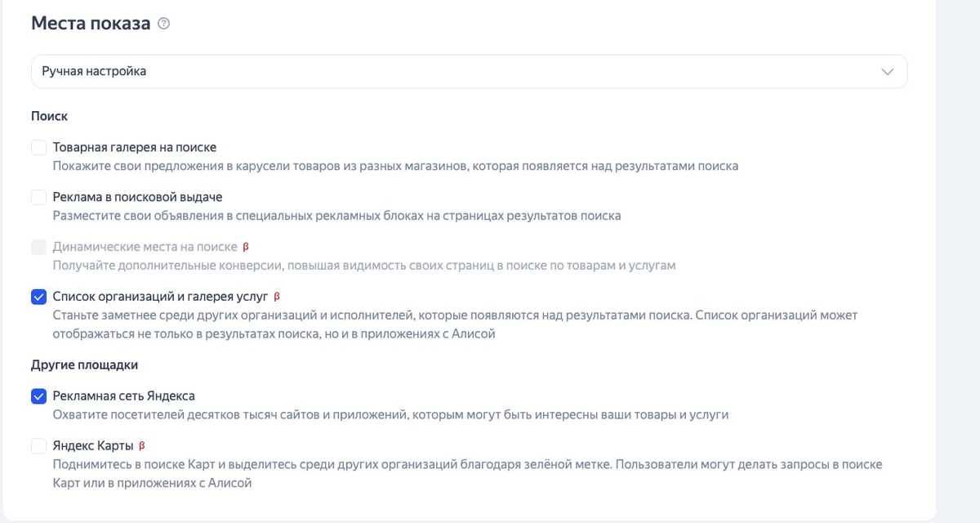The width and height of the screenshot is (980, 523).
Task: Click the Другие площадки section heading
Action: tap(85, 365)
